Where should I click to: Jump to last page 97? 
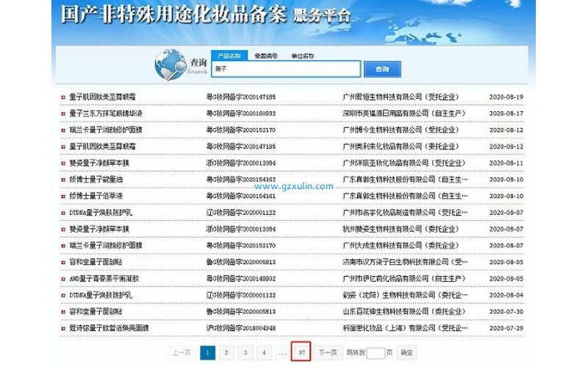pos(301,353)
